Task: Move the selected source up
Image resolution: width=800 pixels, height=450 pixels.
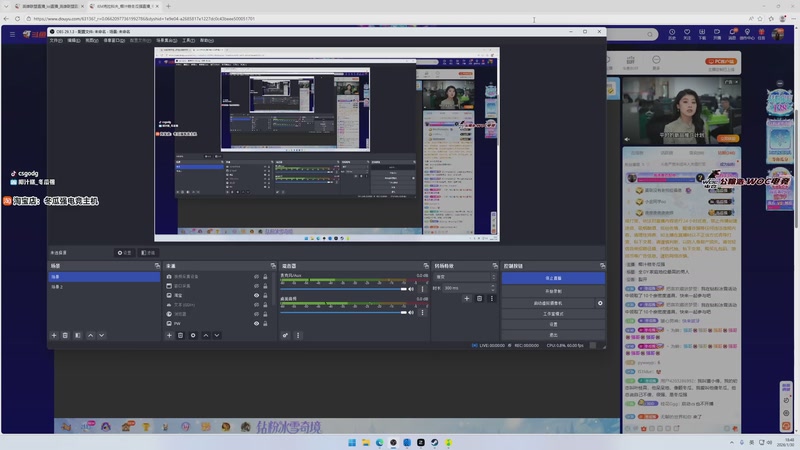Action: [206, 335]
